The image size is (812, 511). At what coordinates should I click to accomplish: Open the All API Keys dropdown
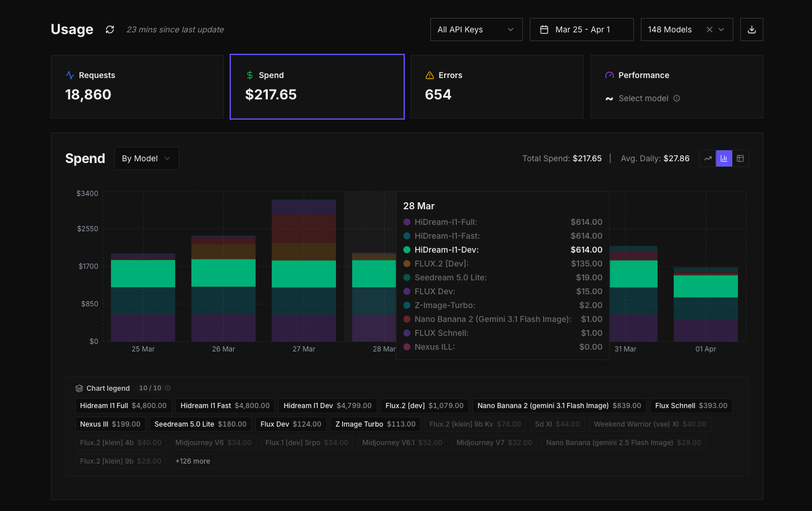point(476,29)
